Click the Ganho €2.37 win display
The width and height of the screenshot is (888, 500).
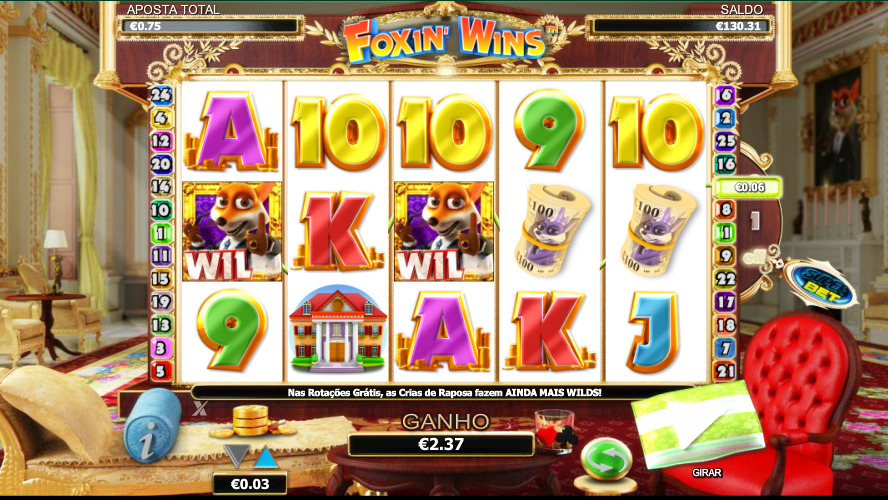point(441,444)
